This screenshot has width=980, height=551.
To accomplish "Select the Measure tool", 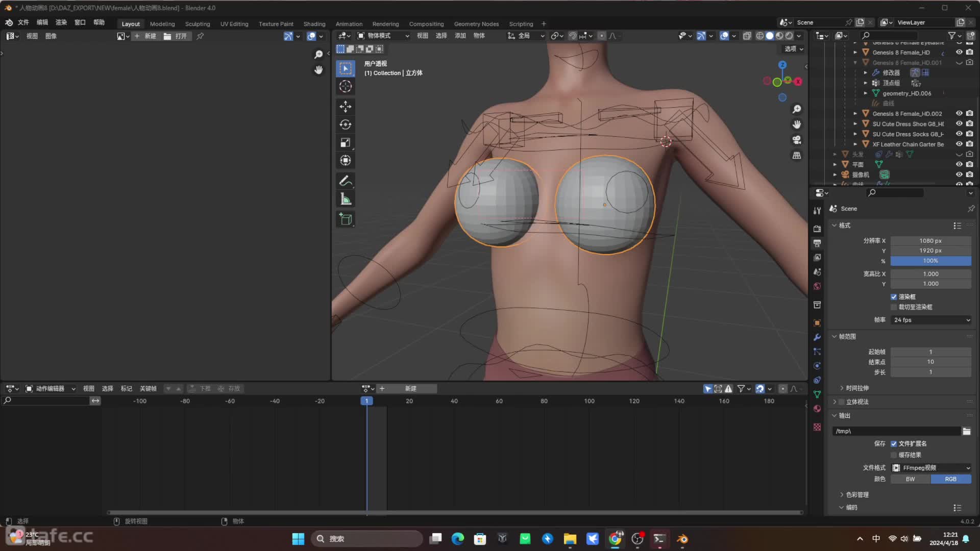I will [x=346, y=199].
